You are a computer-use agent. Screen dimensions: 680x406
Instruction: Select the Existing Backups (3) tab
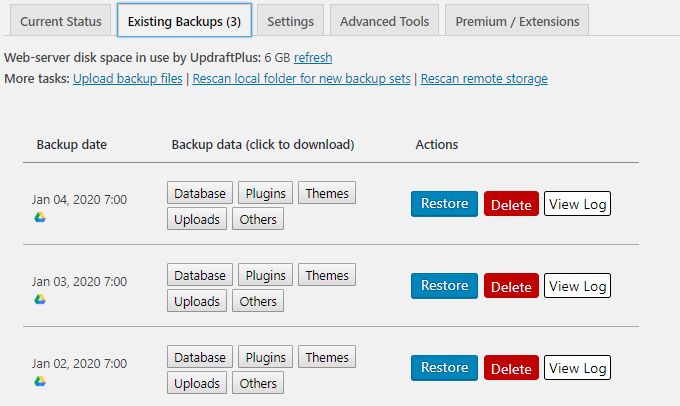(x=183, y=21)
